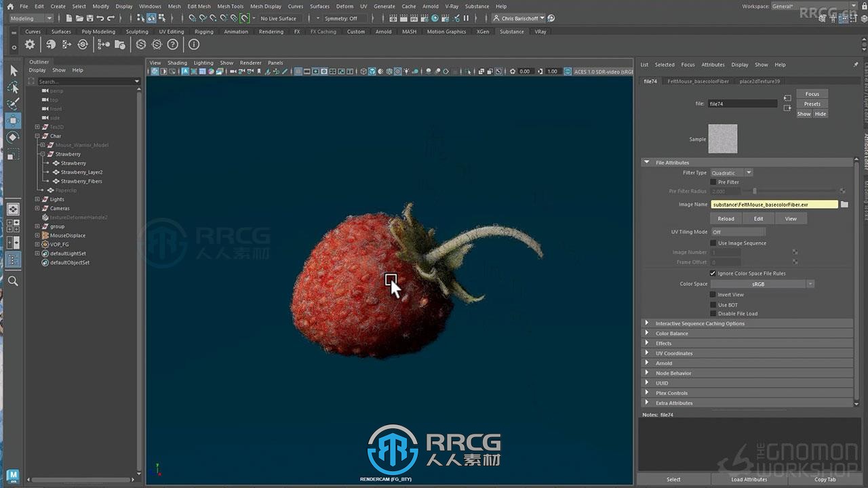Click the Go to input connection icon
The width and height of the screenshot is (868, 488).
[787, 98]
